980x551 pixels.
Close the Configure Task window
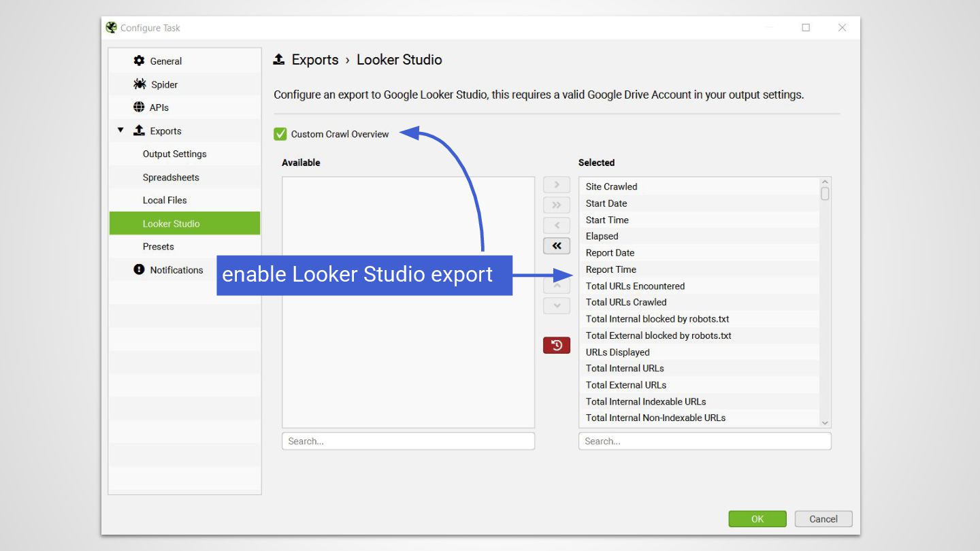[x=843, y=28]
